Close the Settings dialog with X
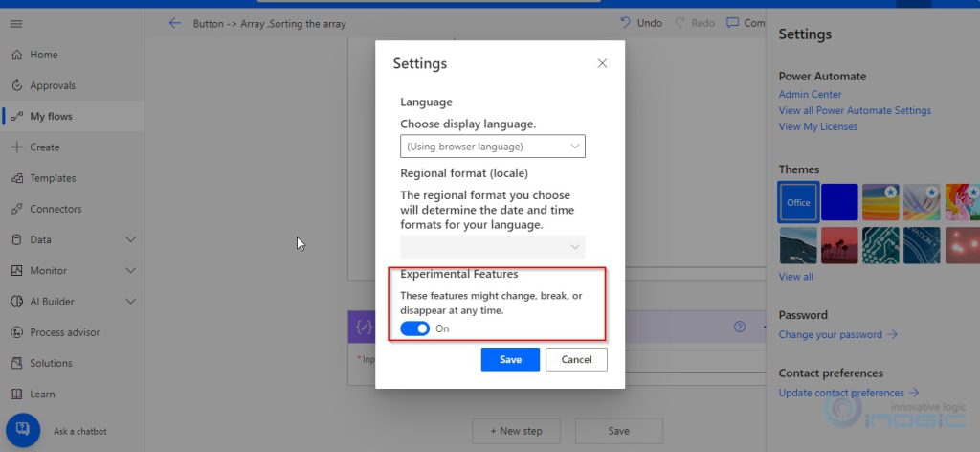The width and height of the screenshot is (980, 452). pyautogui.click(x=602, y=63)
